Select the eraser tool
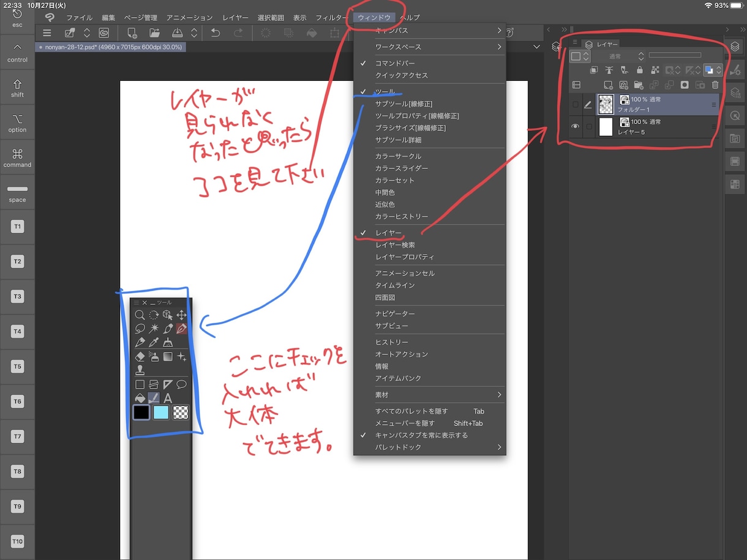 140,356
